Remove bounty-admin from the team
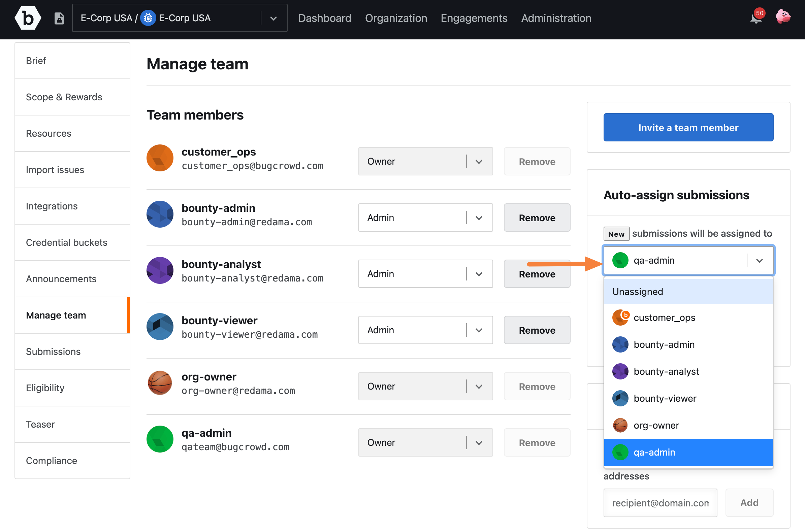Image resolution: width=805 pixels, height=532 pixels. click(537, 218)
